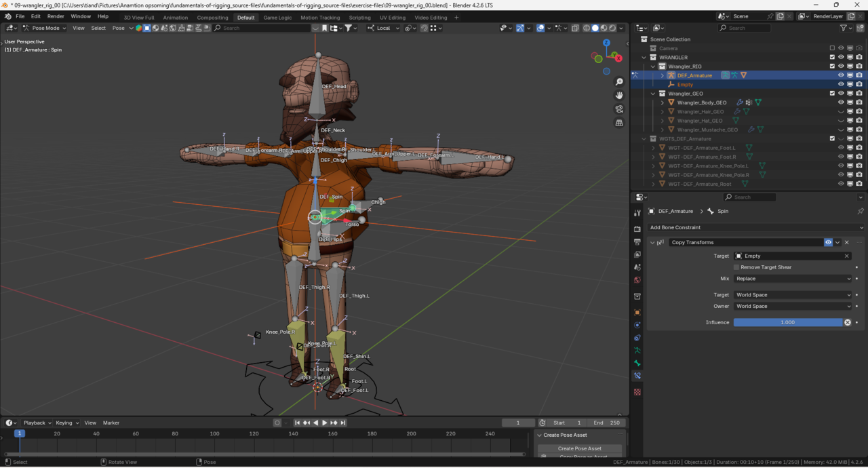Switch to the Scripting workspace tab
The height and width of the screenshot is (468, 868).
coord(359,18)
